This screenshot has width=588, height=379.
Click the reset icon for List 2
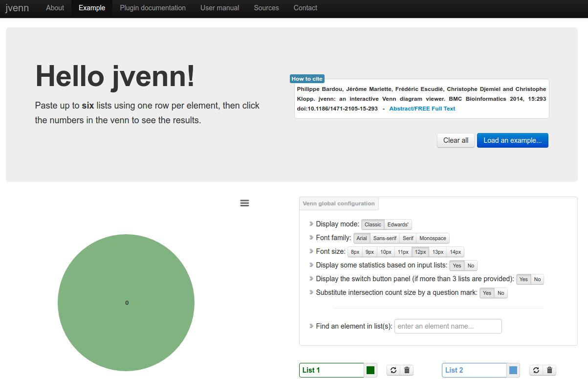[x=536, y=370]
